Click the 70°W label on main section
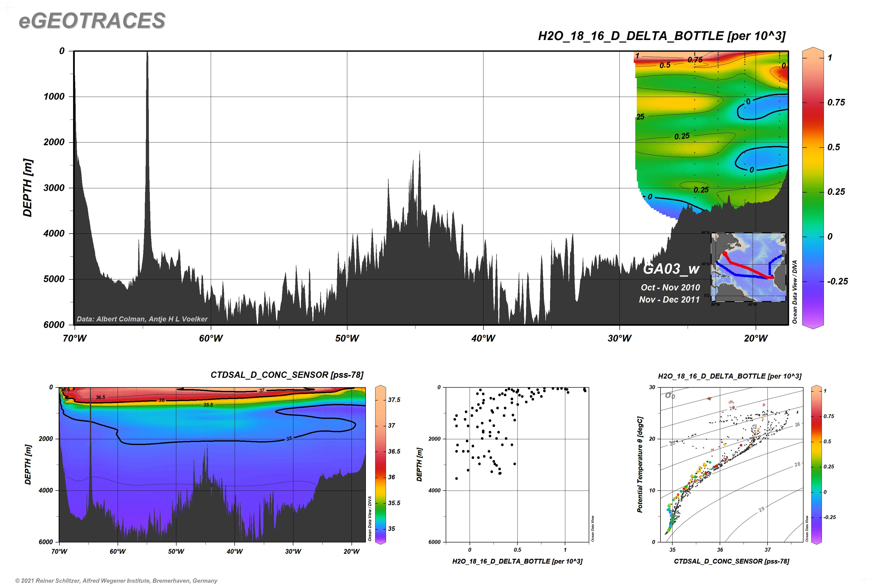The width and height of the screenshot is (873, 588). coord(74,338)
